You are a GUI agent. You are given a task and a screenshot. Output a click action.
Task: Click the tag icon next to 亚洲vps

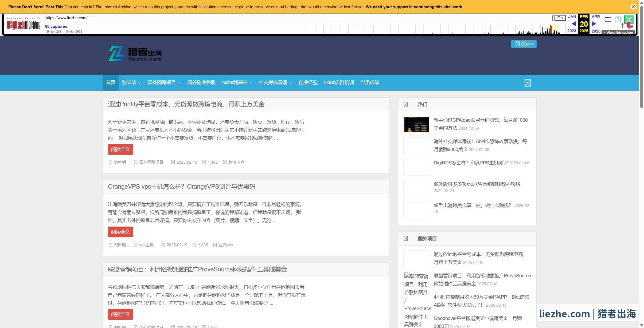[x=215, y=245]
